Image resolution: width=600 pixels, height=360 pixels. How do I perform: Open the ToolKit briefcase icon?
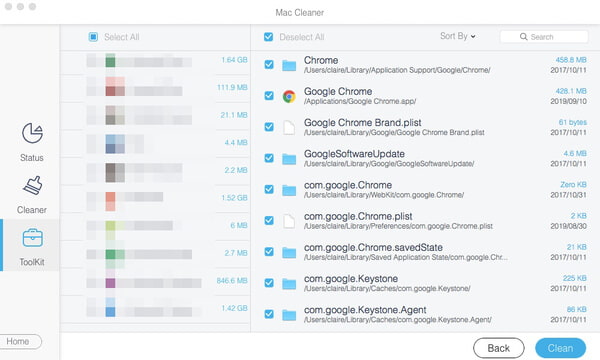click(33, 238)
